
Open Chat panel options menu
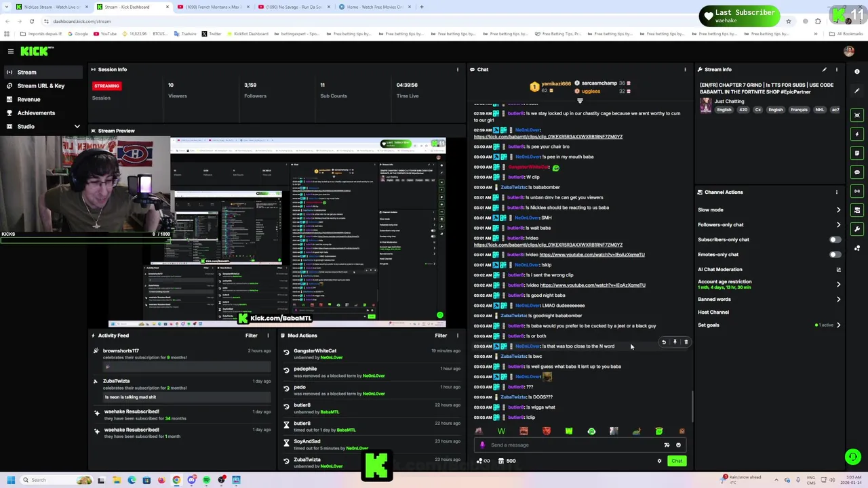point(685,69)
